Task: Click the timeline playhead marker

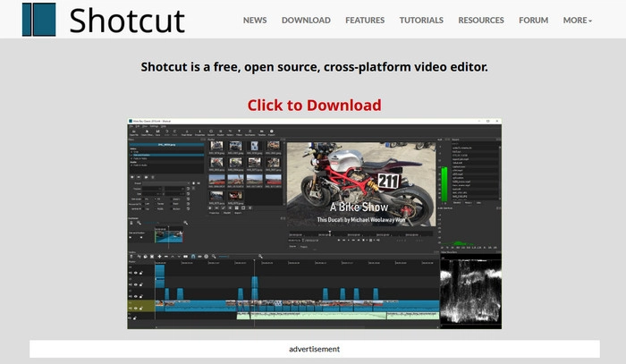Action: click(x=254, y=262)
